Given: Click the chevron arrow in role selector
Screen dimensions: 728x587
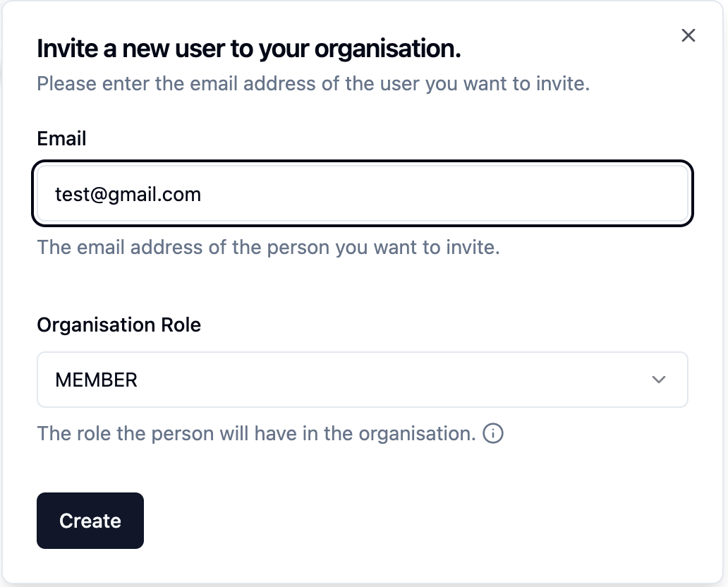Looking at the screenshot, I should click(659, 380).
